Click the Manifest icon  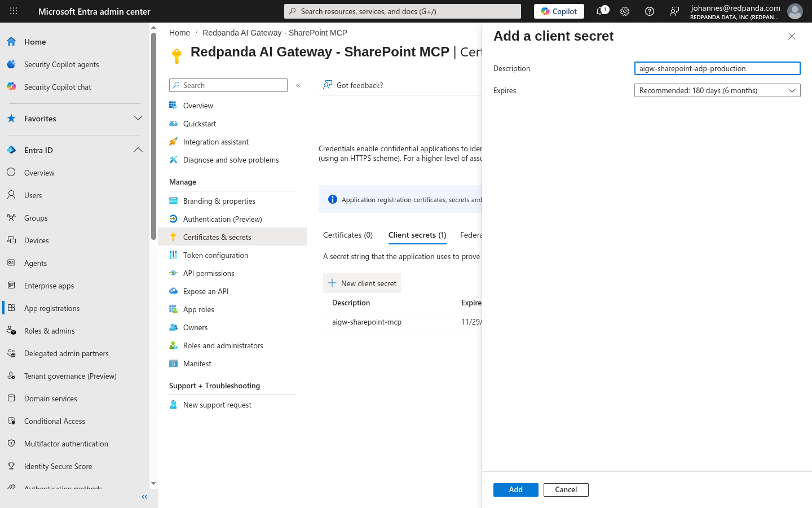tap(174, 364)
